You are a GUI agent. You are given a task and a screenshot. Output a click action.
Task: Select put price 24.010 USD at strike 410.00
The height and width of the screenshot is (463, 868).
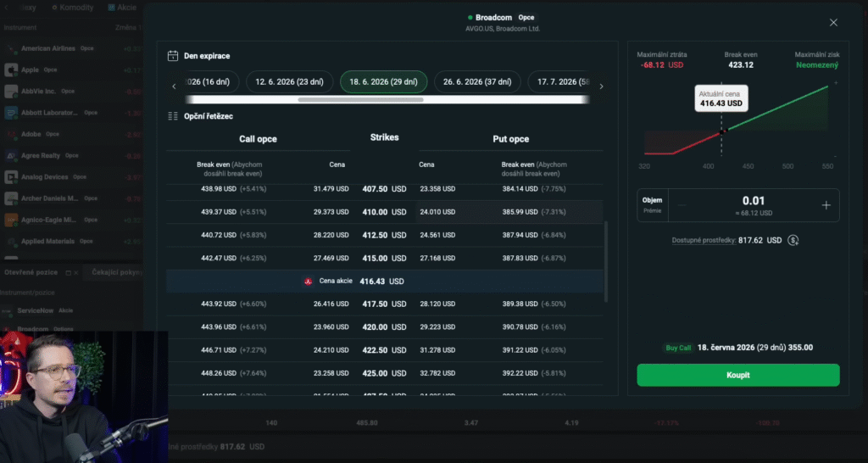[437, 212]
